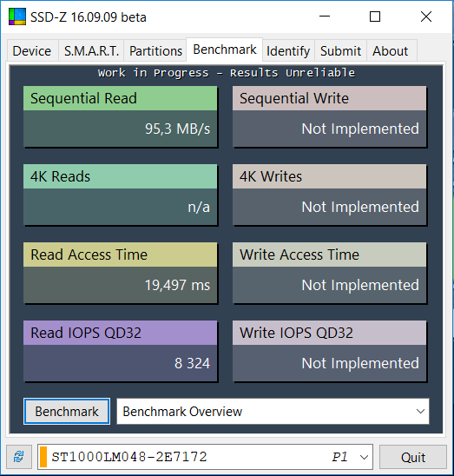Show the About tab

tap(391, 50)
